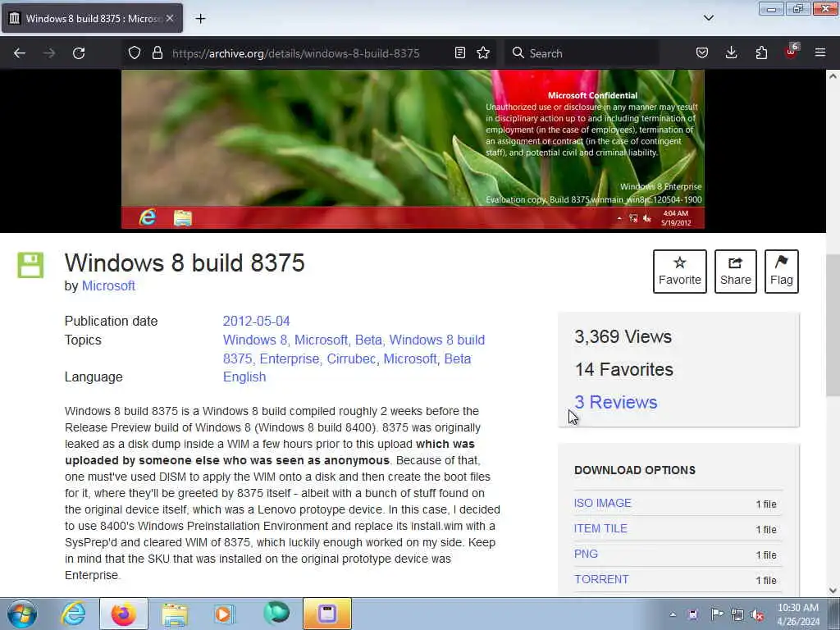Click the scrollbar down arrow
840x630 pixels.
click(x=833, y=591)
